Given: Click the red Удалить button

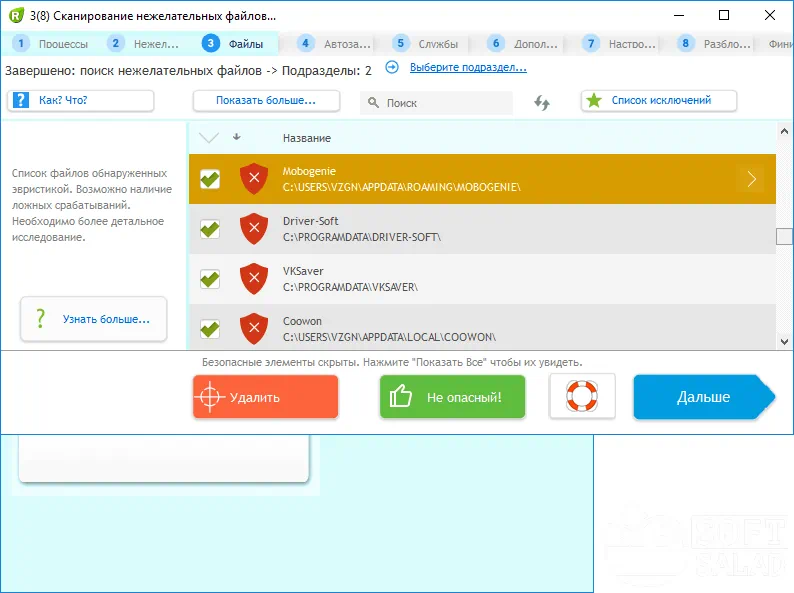Looking at the screenshot, I should pos(265,397).
